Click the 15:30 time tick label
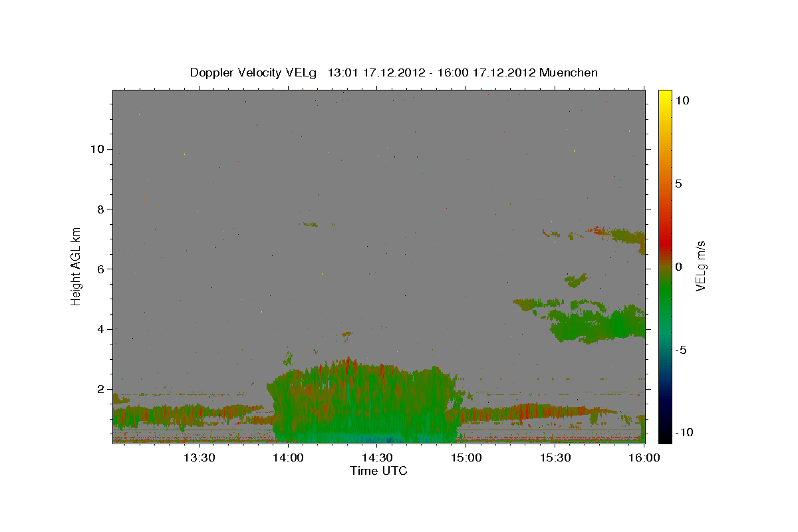This screenshot has width=798, height=532. coord(555,458)
